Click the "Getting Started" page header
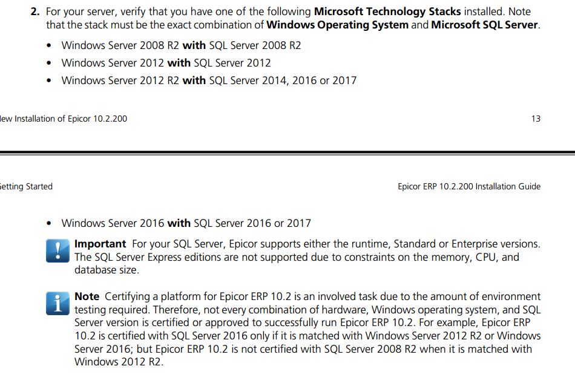Image resolution: width=575 pixels, height=392 pixels. pos(26,186)
